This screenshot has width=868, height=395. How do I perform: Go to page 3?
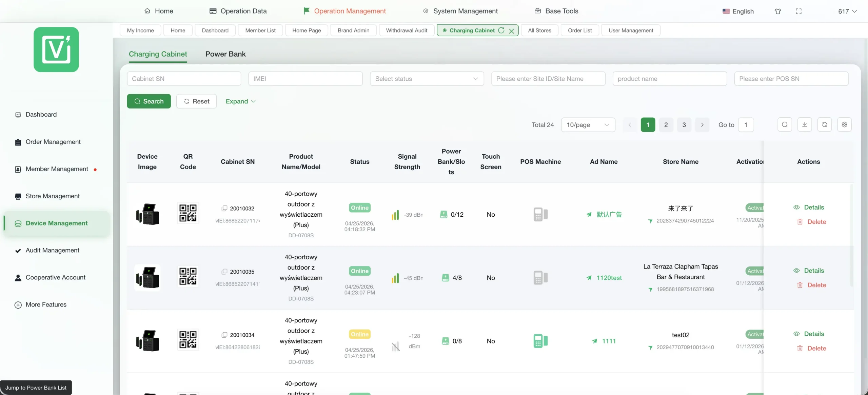pyautogui.click(x=684, y=125)
